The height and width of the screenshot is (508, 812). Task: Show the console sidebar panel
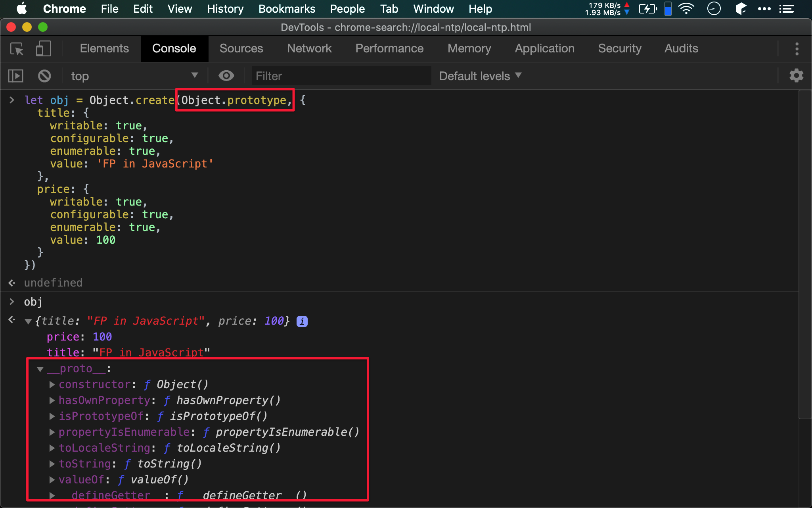pos(16,76)
